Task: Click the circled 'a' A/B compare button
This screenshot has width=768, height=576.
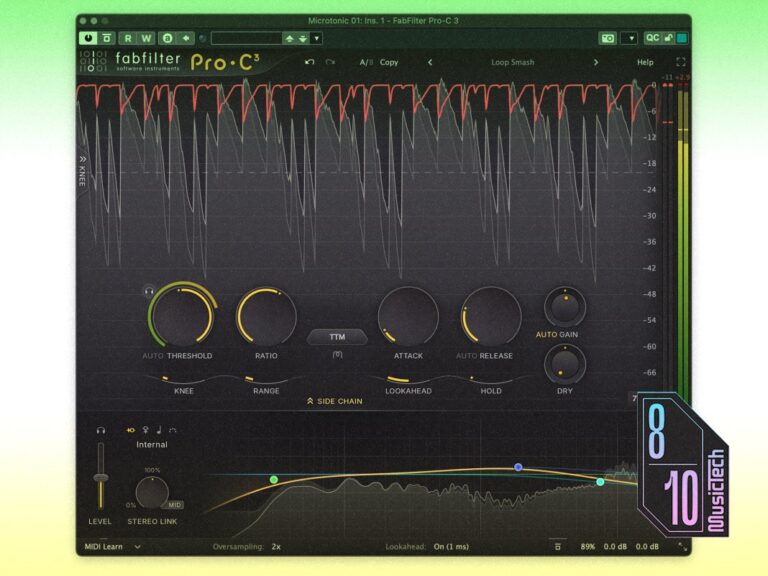Action: (168, 38)
